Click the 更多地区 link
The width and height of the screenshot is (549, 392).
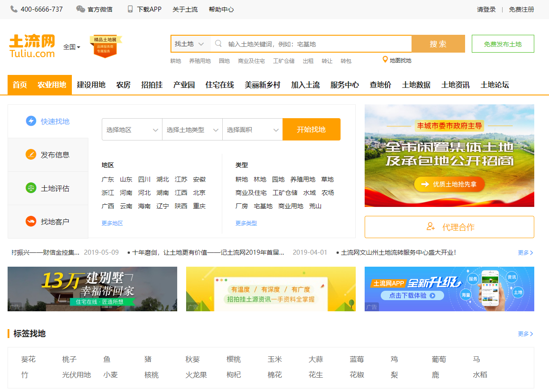112,223
